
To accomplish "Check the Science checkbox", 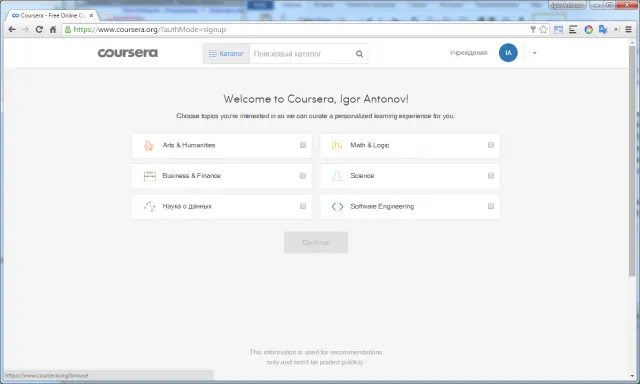I will tap(491, 175).
